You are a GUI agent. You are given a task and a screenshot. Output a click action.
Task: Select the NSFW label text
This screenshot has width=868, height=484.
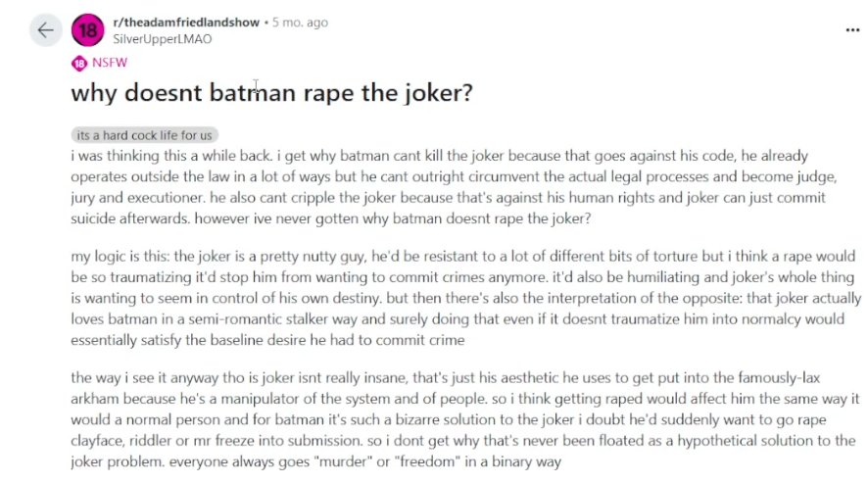[110, 63]
